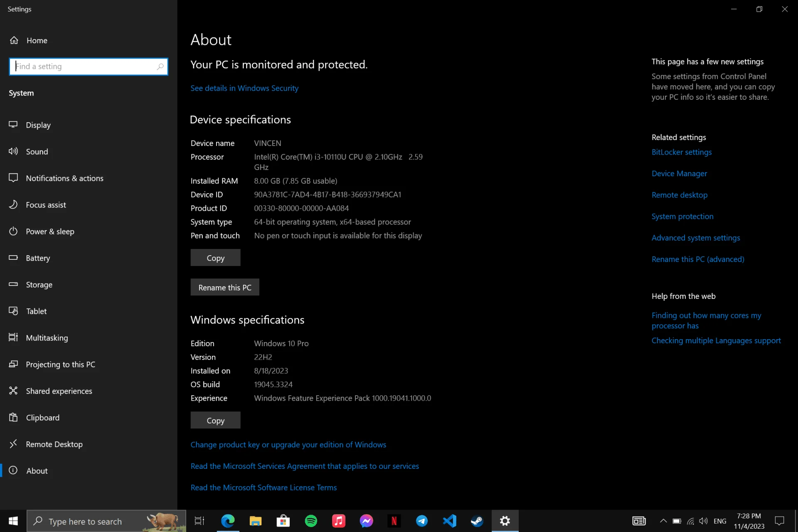Screen dimensions: 798x532
Task: Open Finding out how many cores help link
Action: pos(707,320)
